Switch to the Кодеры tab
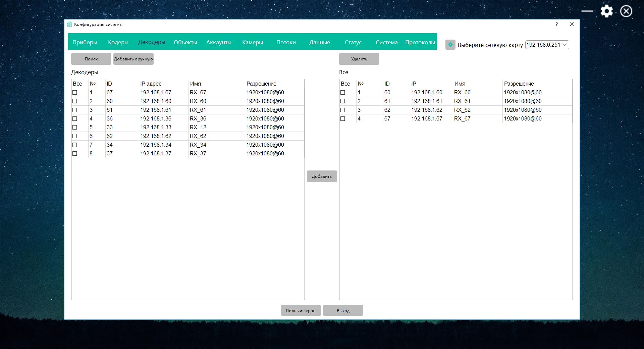Image resolution: width=644 pixels, height=349 pixels. [118, 42]
